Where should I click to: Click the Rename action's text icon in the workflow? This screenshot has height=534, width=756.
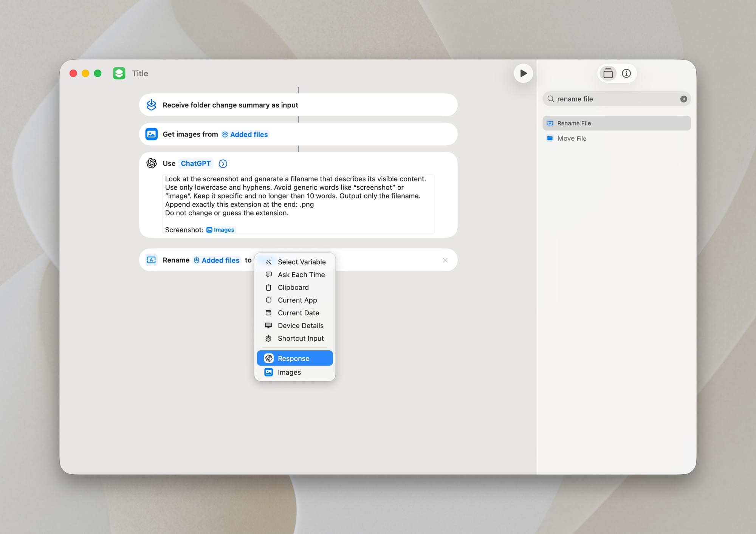click(x=151, y=260)
